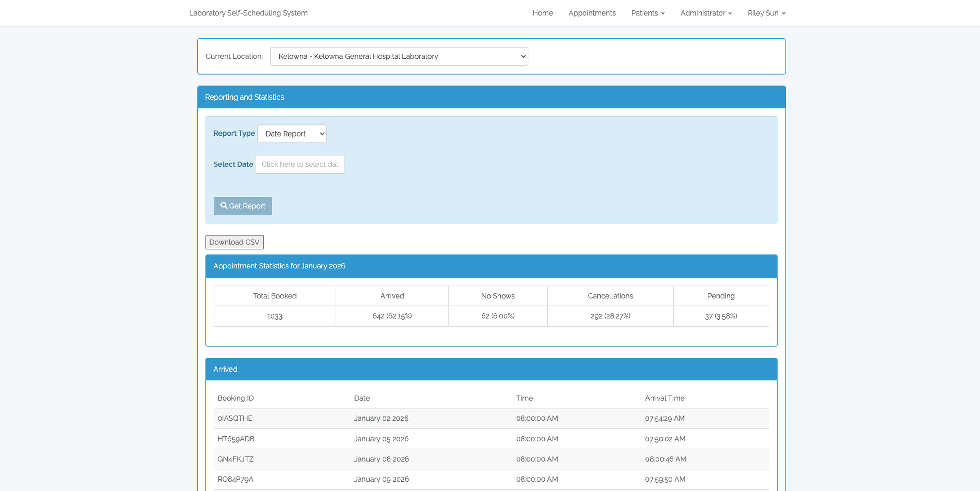This screenshot has height=491, width=980.
Task: Click Booking ID GN4FKJTZ
Action: pyautogui.click(x=236, y=459)
